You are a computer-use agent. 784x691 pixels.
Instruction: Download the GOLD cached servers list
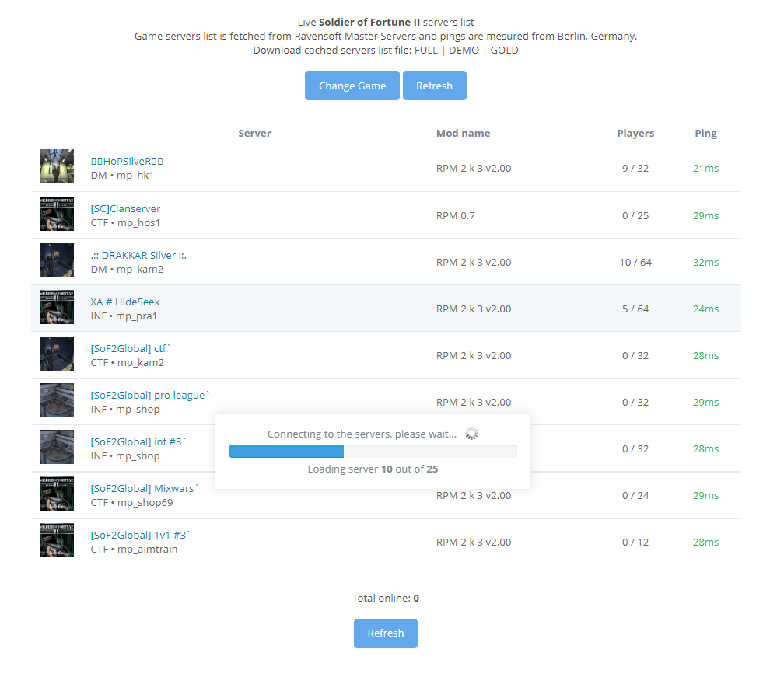tap(504, 50)
